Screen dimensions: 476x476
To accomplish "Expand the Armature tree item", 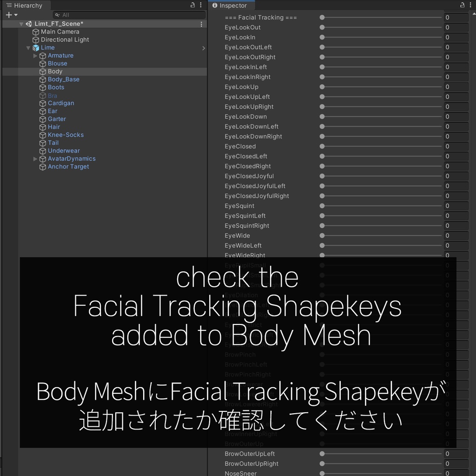I will click(35, 55).
